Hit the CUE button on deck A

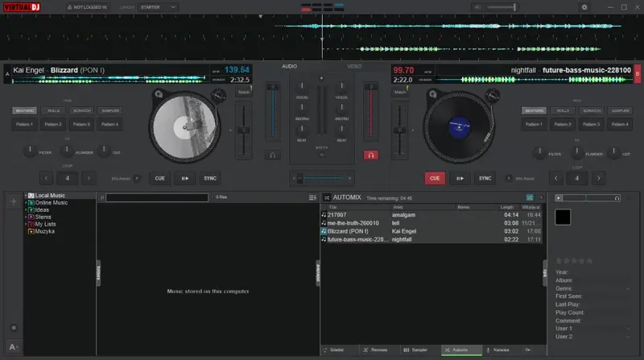point(159,178)
